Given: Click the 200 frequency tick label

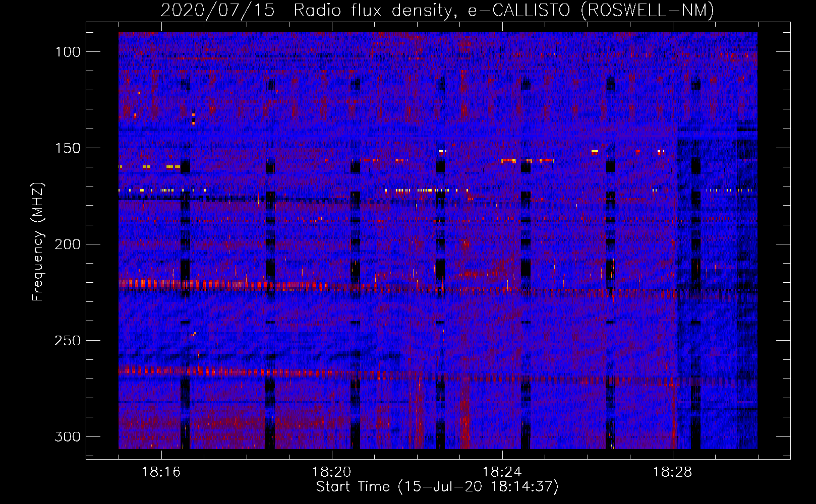Looking at the screenshot, I should click(x=68, y=244).
